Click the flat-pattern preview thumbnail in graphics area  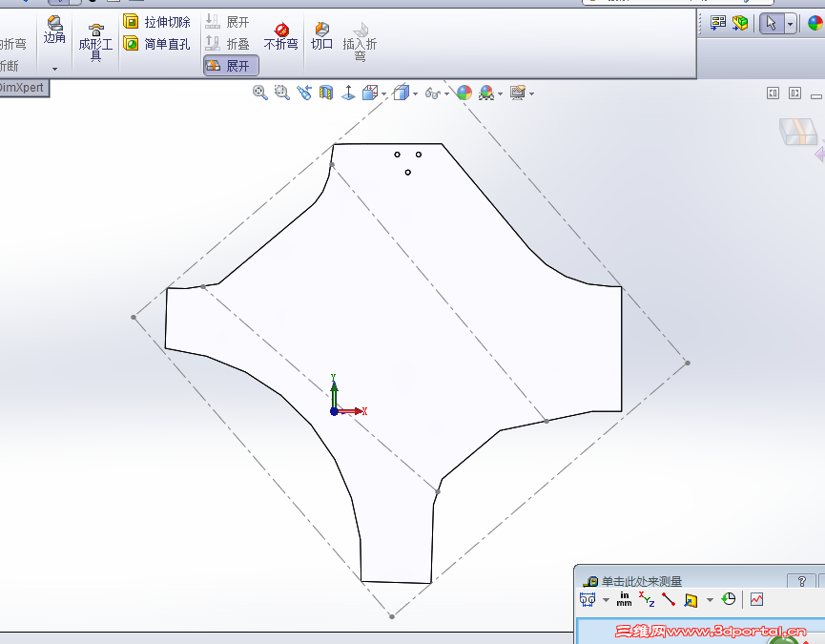798,131
